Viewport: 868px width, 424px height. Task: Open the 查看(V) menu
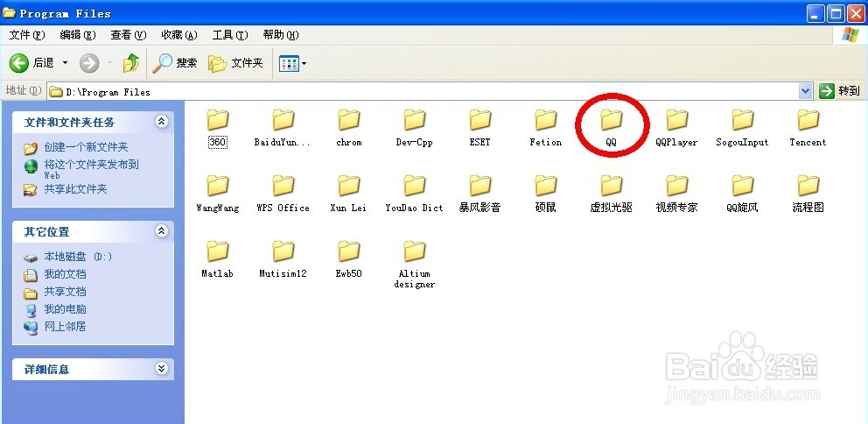click(x=129, y=35)
